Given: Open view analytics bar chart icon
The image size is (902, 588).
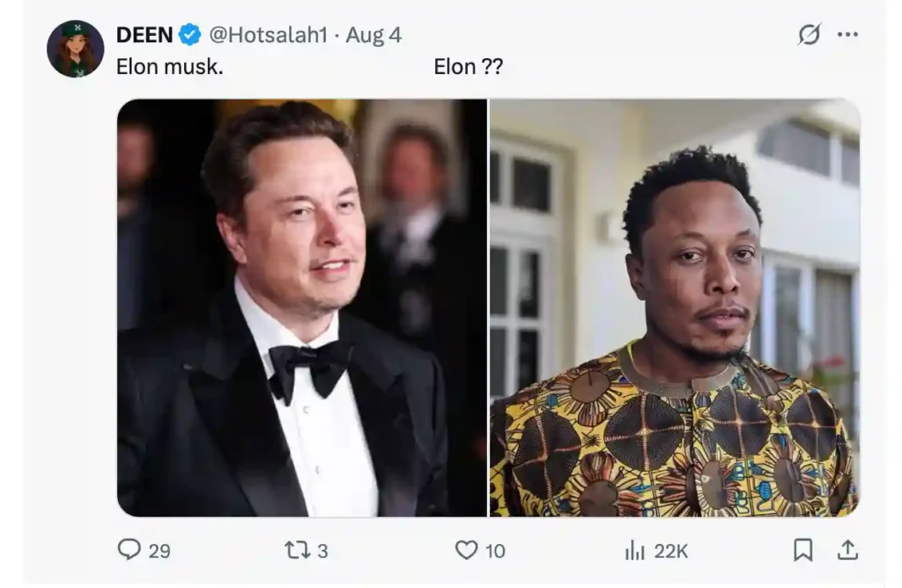Looking at the screenshot, I should tap(634, 551).
